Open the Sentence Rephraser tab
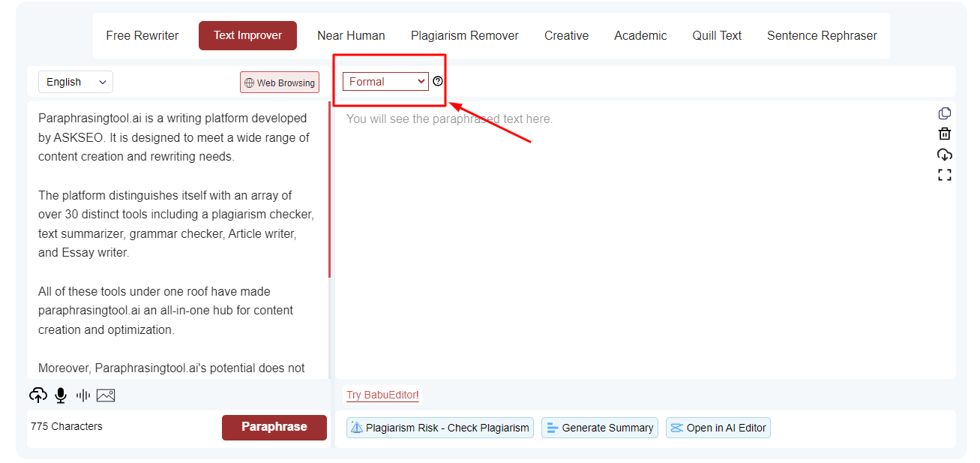This screenshot has height=463, width=980. 822,35
